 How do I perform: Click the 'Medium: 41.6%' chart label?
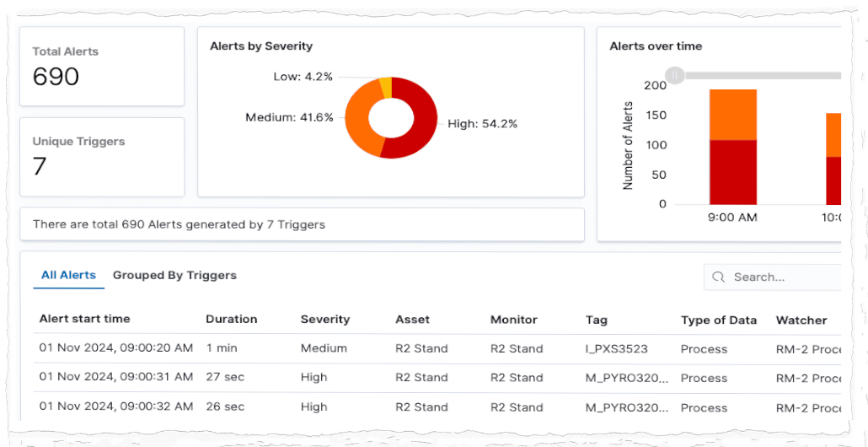[290, 117]
